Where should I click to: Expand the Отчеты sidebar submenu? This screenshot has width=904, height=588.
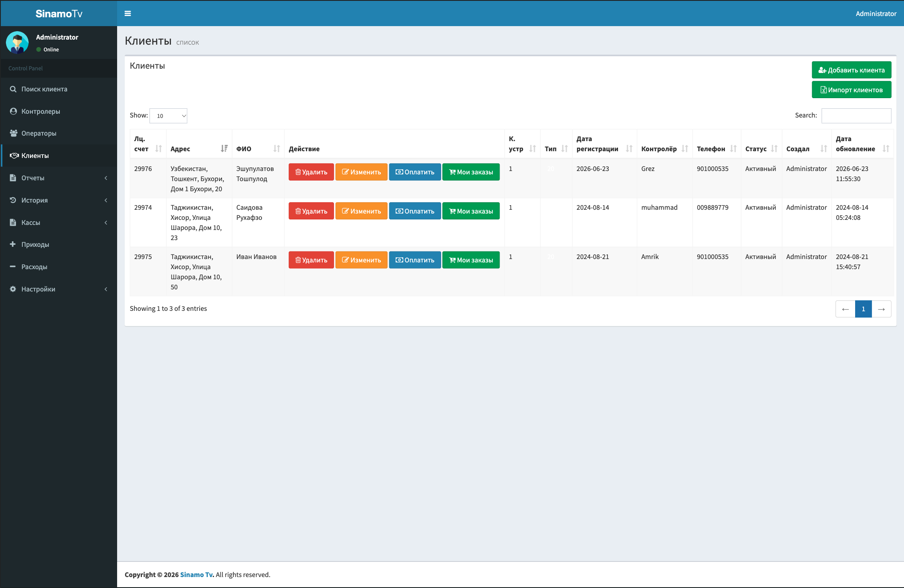click(x=59, y=178)
